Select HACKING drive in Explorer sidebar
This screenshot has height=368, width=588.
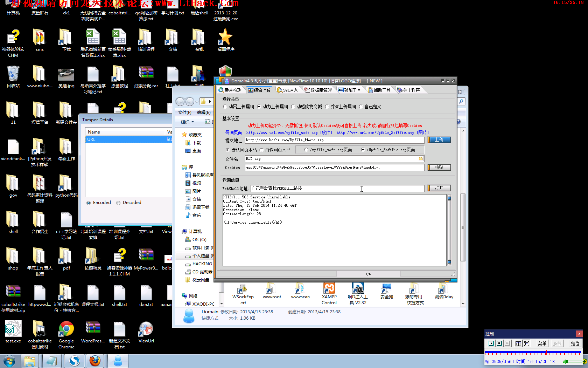point(198,264)
